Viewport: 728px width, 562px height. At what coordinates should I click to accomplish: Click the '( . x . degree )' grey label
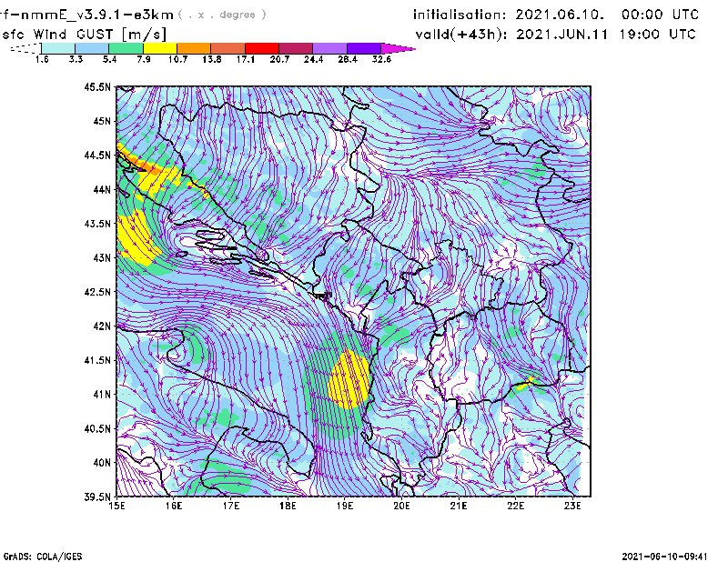(222, 15)
